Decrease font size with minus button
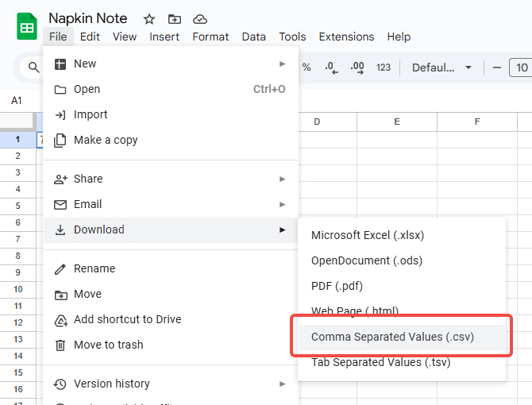The image size is (532, 405). [497, 67]
